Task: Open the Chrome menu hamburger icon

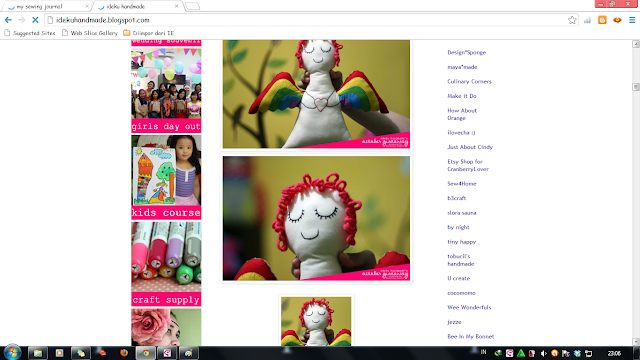Action: tap(632, 20)
